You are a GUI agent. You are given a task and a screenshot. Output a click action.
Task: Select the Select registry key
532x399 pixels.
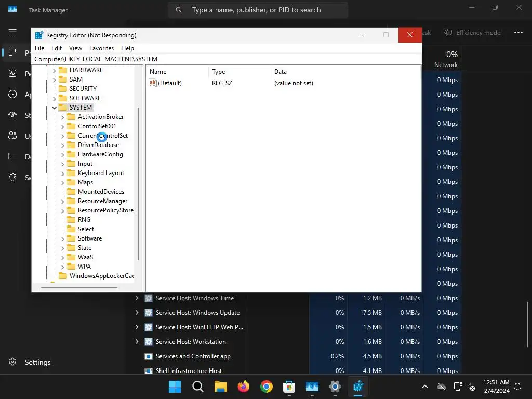(x=86, y=229)
